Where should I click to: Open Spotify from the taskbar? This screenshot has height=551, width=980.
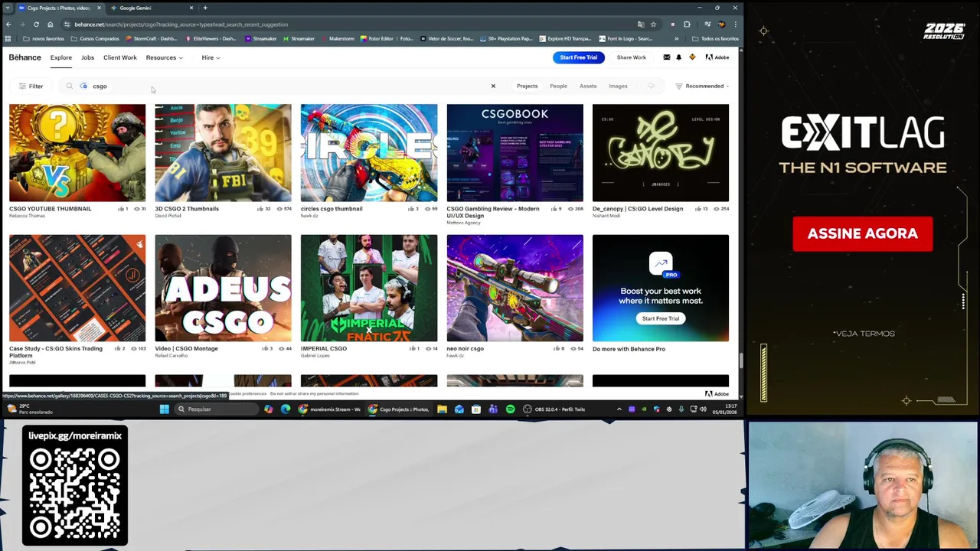click(x=510, y=409)
